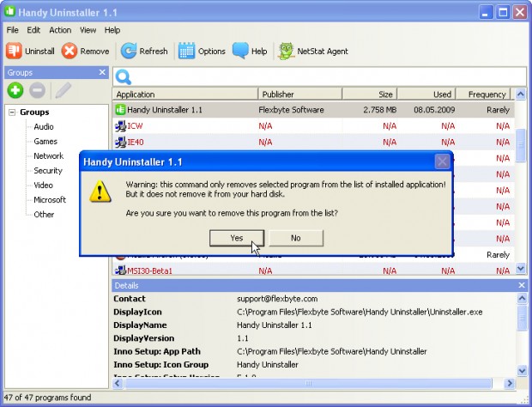Click the Details horizontal scrollbar thumb
The image size is (532, 407).
pyautogui.click(x=308, y=383)
